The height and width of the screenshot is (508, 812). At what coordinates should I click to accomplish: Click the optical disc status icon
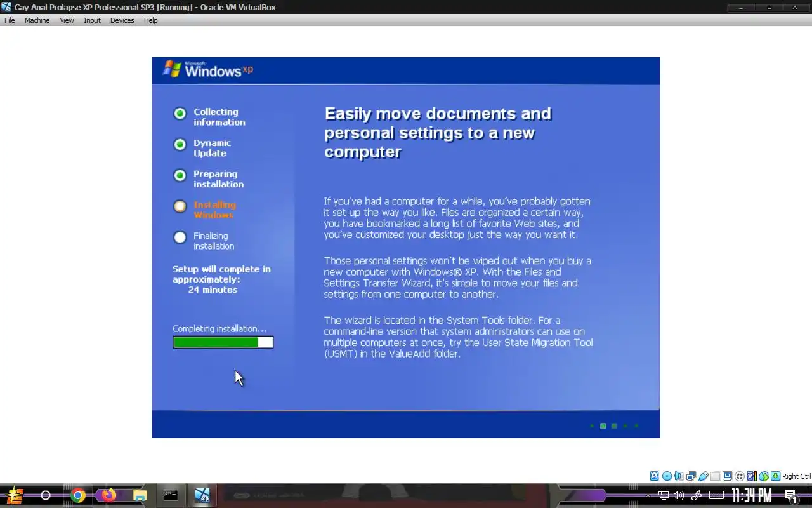click(x=667, y=476)
